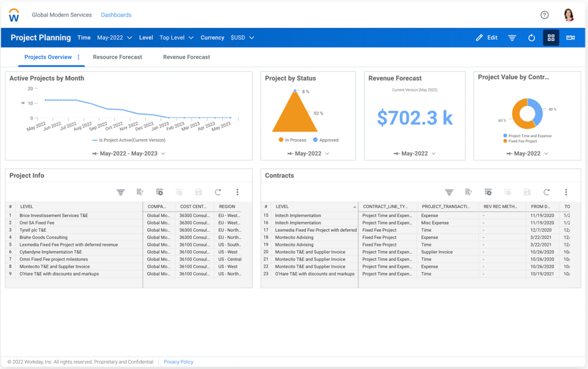Click REGION column header in Project Info
The image size is (588, 369).
coord(227,206)
